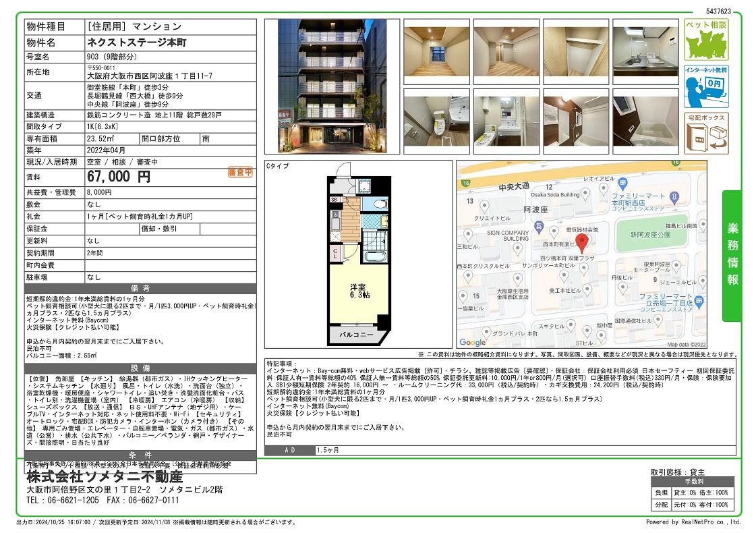The image size is (756, 533).
Task: Click the Cタイプ floor plan image
Action: [x=359, y=254]
